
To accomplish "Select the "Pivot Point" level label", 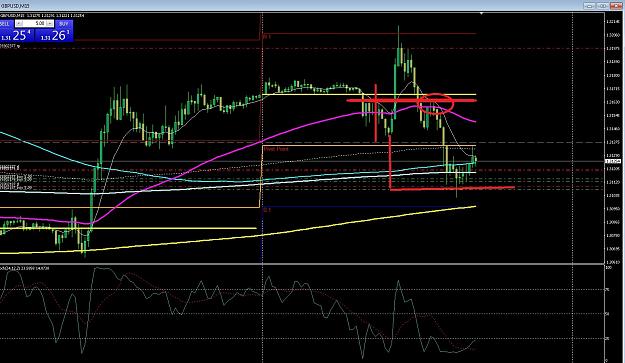I will [276, 149].
